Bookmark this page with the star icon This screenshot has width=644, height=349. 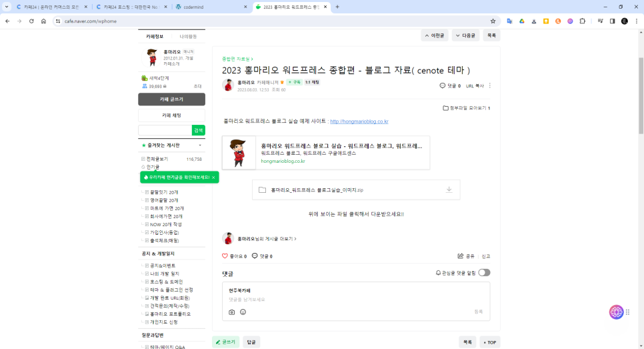[493, 21]
